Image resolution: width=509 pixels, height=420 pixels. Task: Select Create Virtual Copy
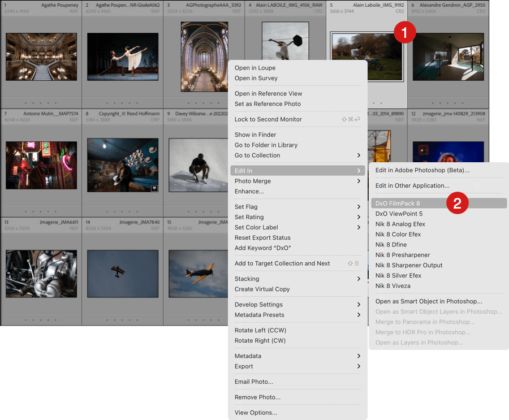coord(262,289)
